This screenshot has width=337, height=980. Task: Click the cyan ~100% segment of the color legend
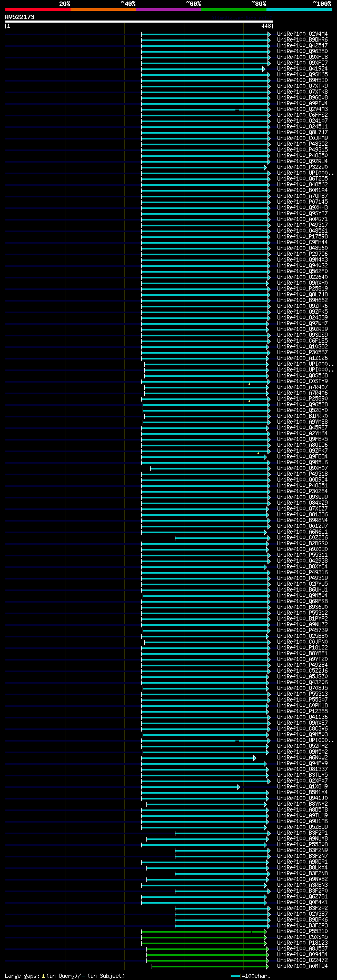299,9
